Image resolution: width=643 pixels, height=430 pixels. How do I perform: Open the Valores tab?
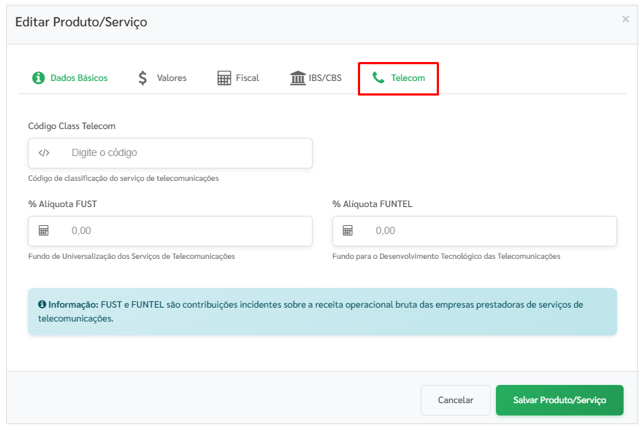(x=171, y=78)
